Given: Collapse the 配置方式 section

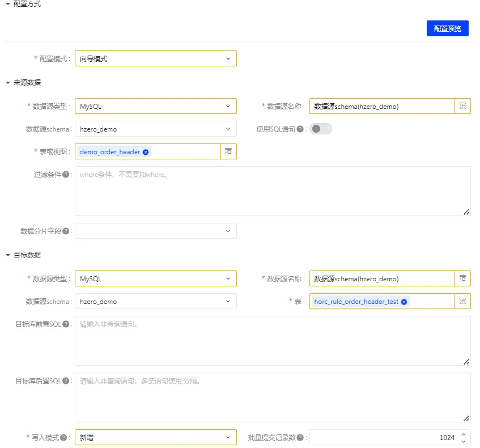Looking at the screenshot, I should (8, 4).
